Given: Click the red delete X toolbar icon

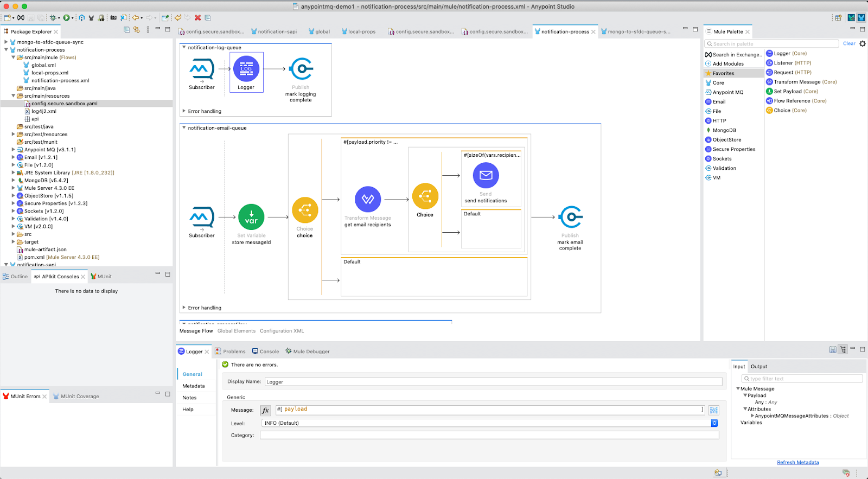Looking at the screenshot, I should [x=197, y=18].
